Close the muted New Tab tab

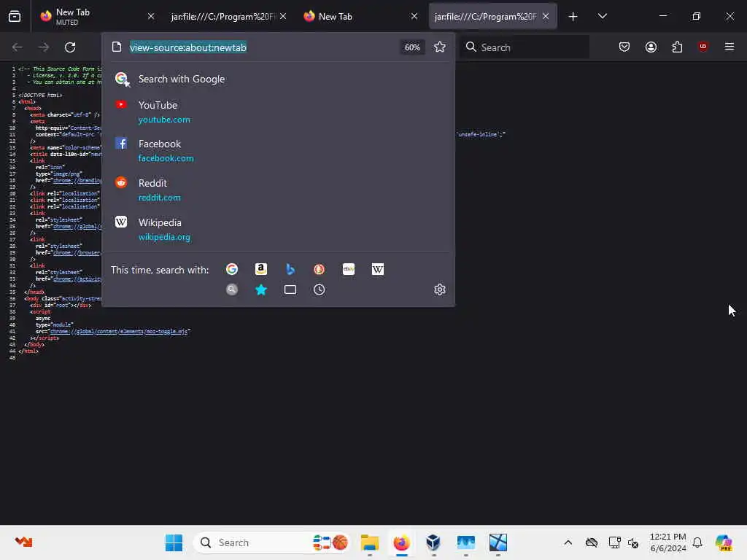tap(151, 16)
